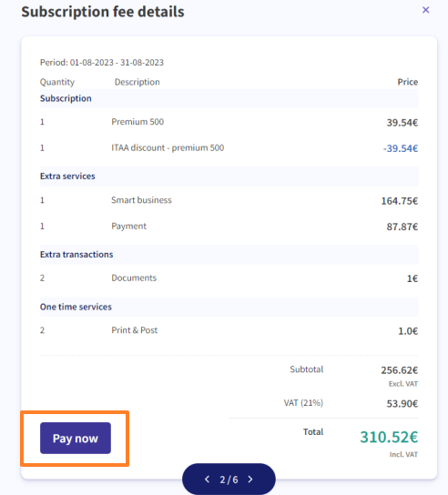This screenshot has width=448, height=495.
Task: Click the 2/6 page indicator
Action: pyautogui.click(x=229, y=480)
